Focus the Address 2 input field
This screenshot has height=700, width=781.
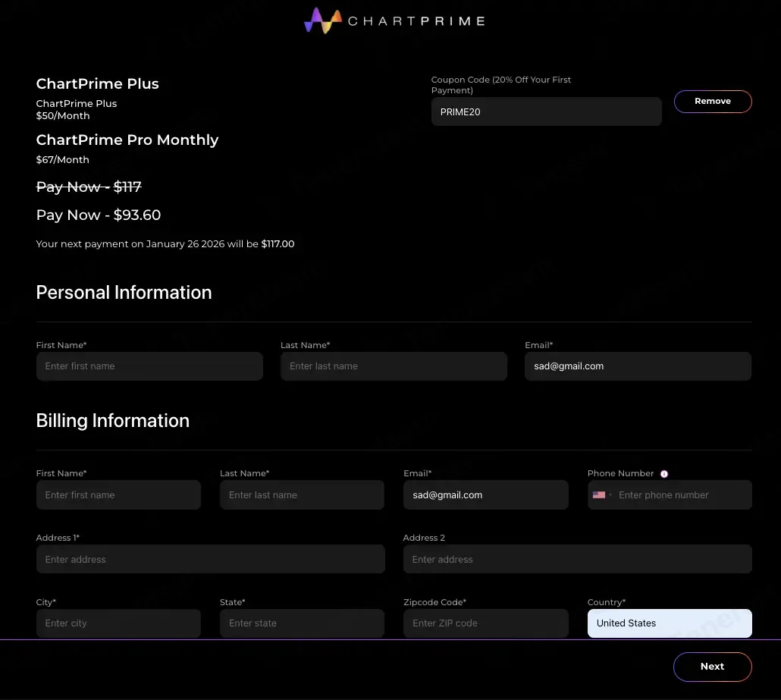(578, 559)
